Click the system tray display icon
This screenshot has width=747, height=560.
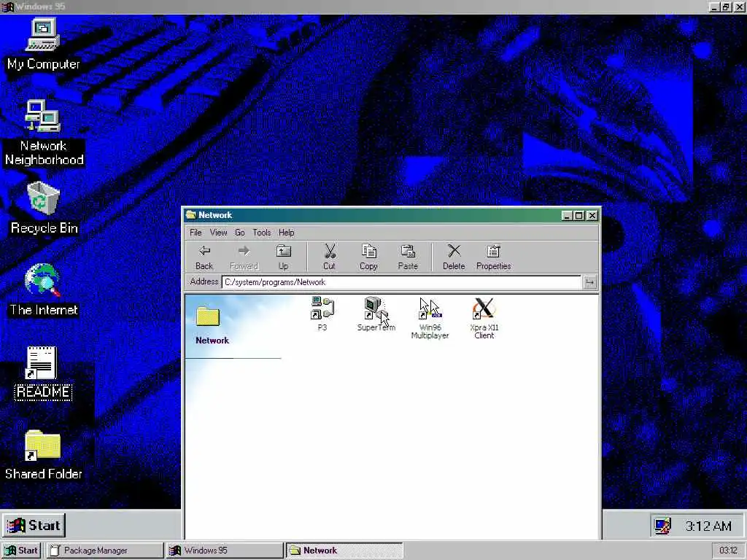(662, 526)
